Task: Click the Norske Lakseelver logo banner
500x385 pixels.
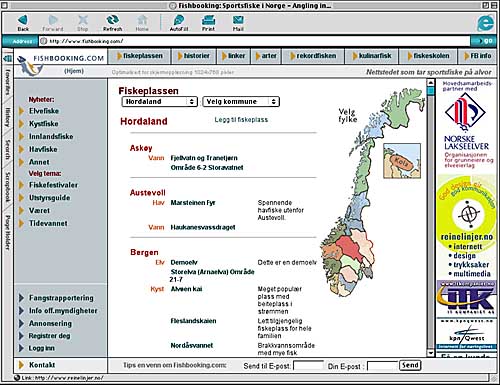Action: tap(466, 125)
